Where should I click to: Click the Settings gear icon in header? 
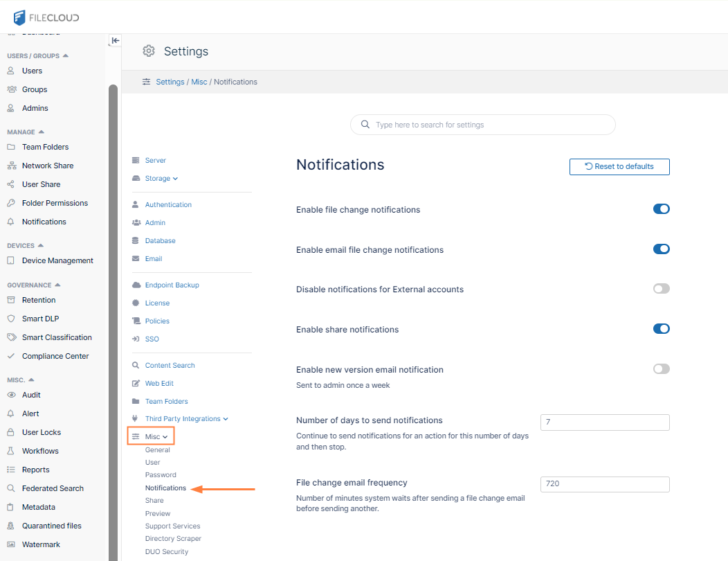[x=149, y=51]
